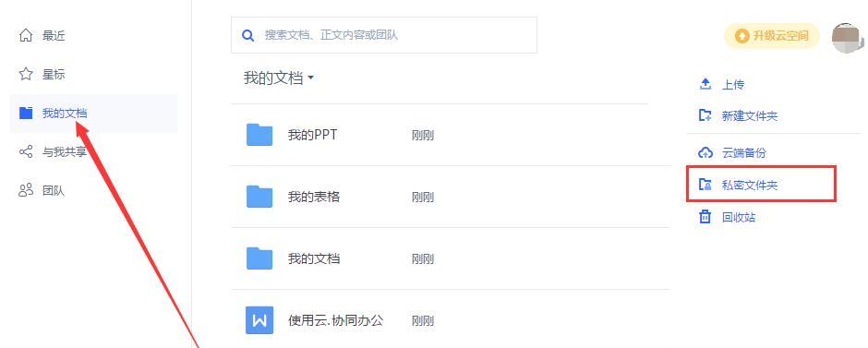The height and width of the screenshot is (348, 868).
Task: Click the search magnifier icon
Action: coord(248,35)
